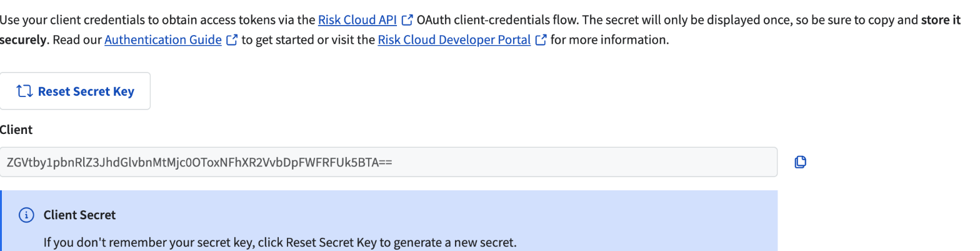Screen dimensions: 980x251
Task: Open the Authentication Guide link
Action: [162, 40]
